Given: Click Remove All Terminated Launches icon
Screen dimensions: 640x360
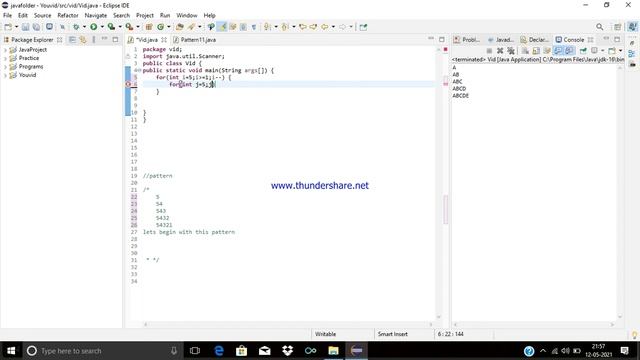Looking at the screenshot, I should click(511, 51).
